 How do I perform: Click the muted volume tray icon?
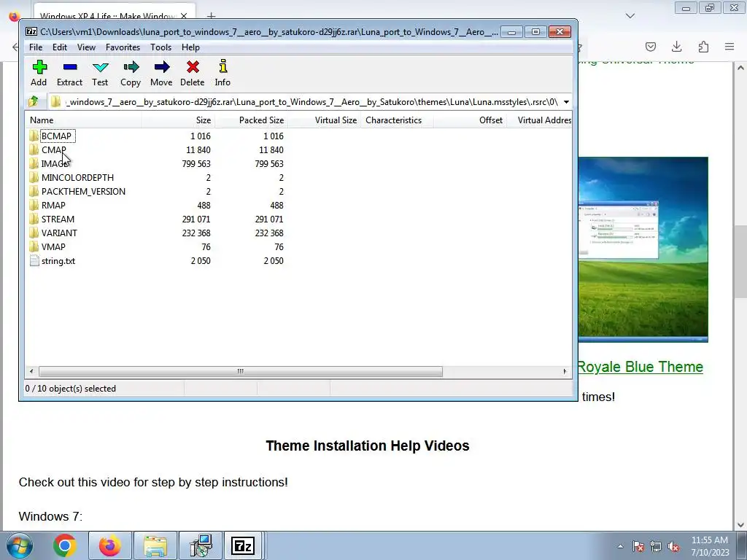pos(673,547)
